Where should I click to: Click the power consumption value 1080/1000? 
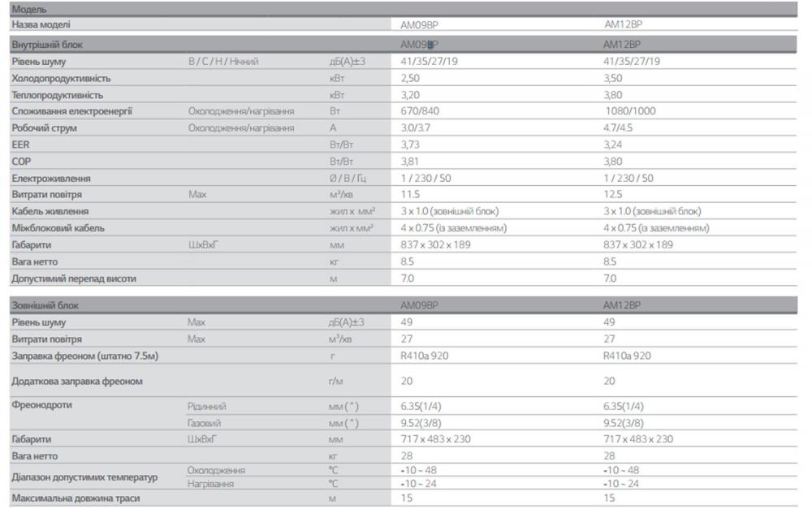click(x=630, y=111)
